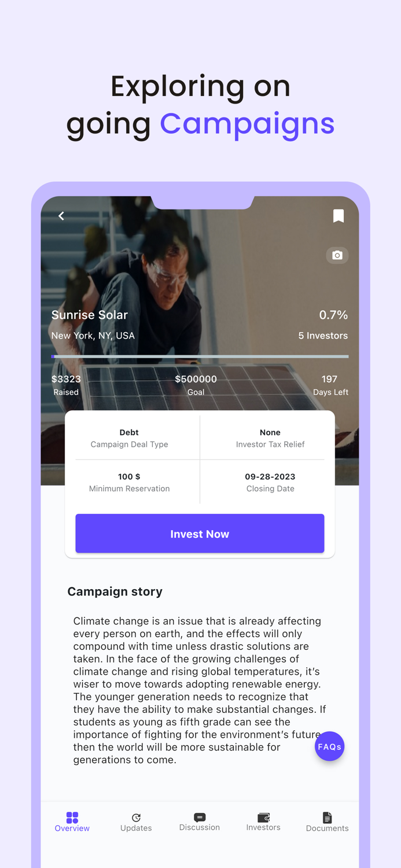Tap the Documents file icon
The height and width of the screenshot is (868, 401).
pyautogui.click(x=327, y=817)
